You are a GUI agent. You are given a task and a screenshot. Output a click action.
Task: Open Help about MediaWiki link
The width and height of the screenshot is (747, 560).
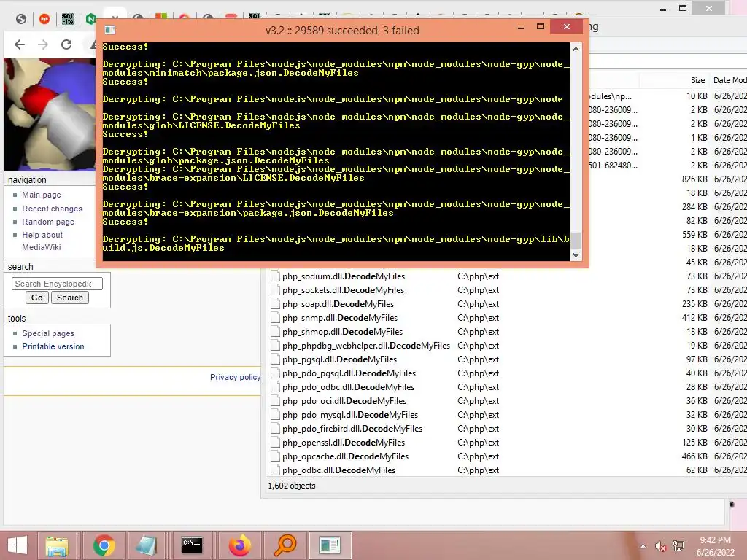click(x=42, y=241)
